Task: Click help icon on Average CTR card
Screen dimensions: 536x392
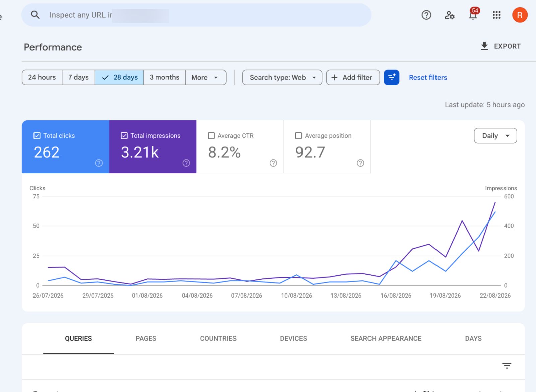Action: coord(273,163)
